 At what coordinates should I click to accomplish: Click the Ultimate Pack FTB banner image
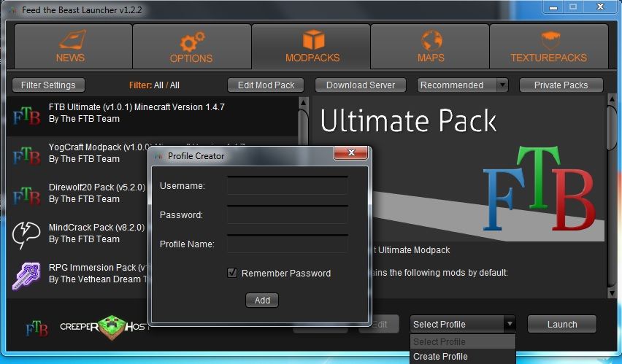pyautogui.click(x=459, y=169)
